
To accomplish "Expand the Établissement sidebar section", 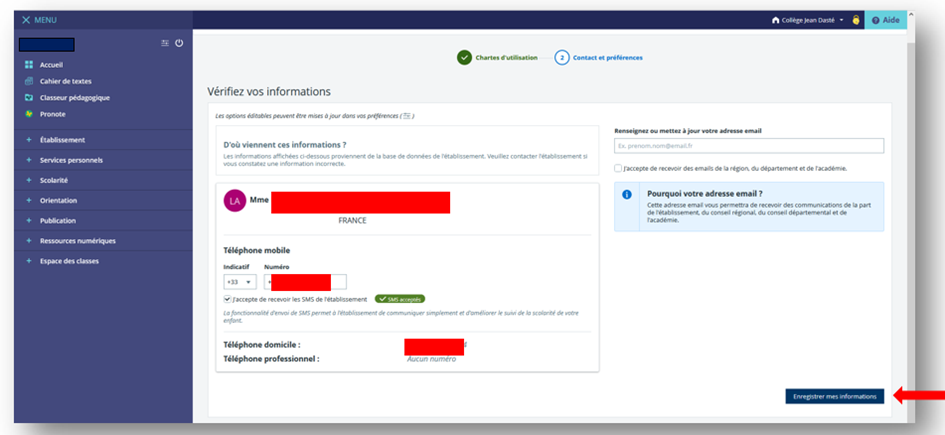I will (x=62, y=140).
